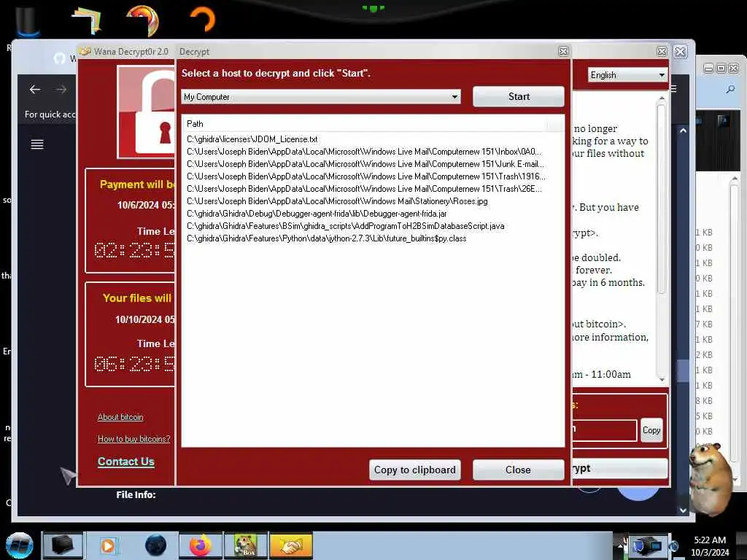Open the How to buy bitcoins link
Image resolution: width=747 pixels, height=560 pixels.
134,439
